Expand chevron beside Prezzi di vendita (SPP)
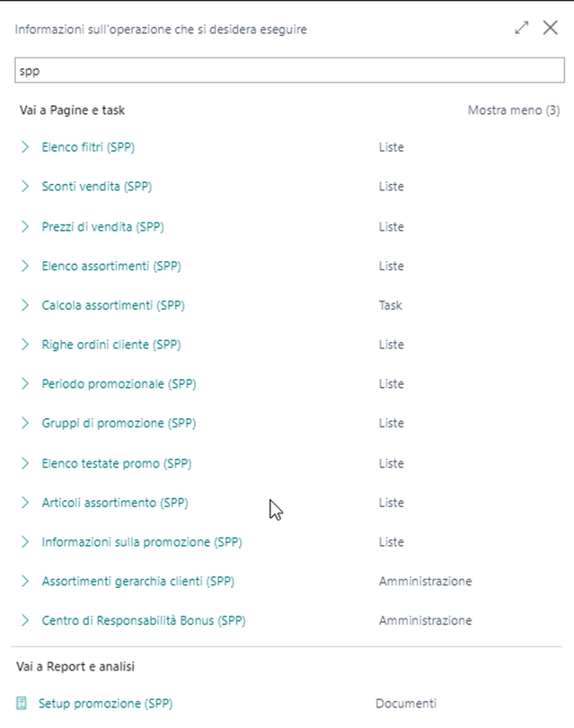The width and height of the screenshot is (574, 728). (x=25, y=226)
